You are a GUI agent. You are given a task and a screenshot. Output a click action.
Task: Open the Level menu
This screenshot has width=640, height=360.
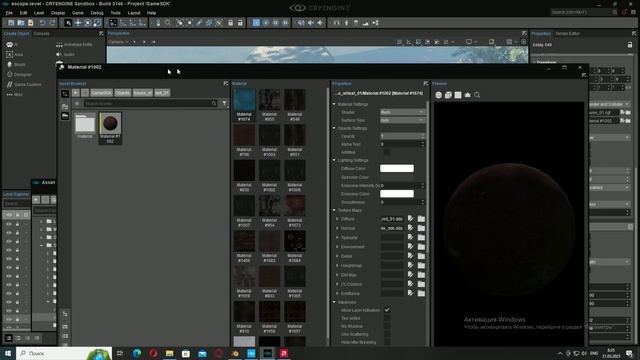[x=39, y=13]
